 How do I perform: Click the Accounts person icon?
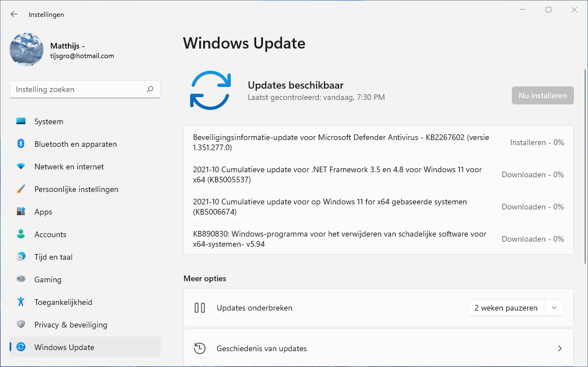click(21, 234)
